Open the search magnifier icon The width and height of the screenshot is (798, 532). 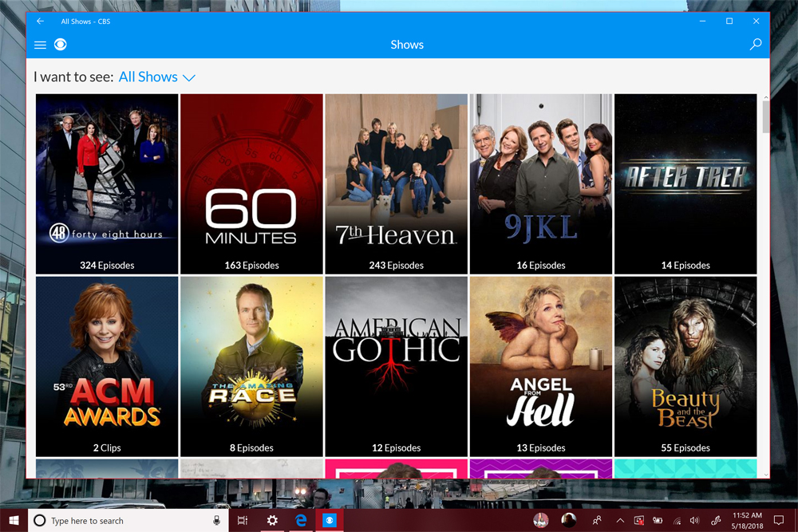pos(756,44)
